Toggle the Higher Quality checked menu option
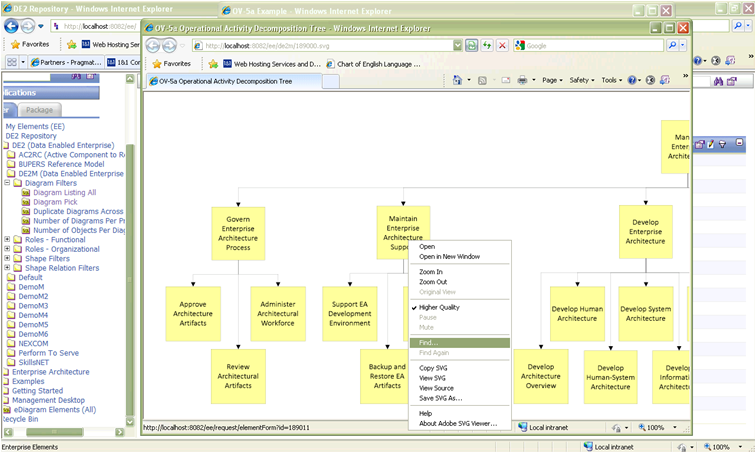This screenshot has width=755, height=452. [439, 307]
